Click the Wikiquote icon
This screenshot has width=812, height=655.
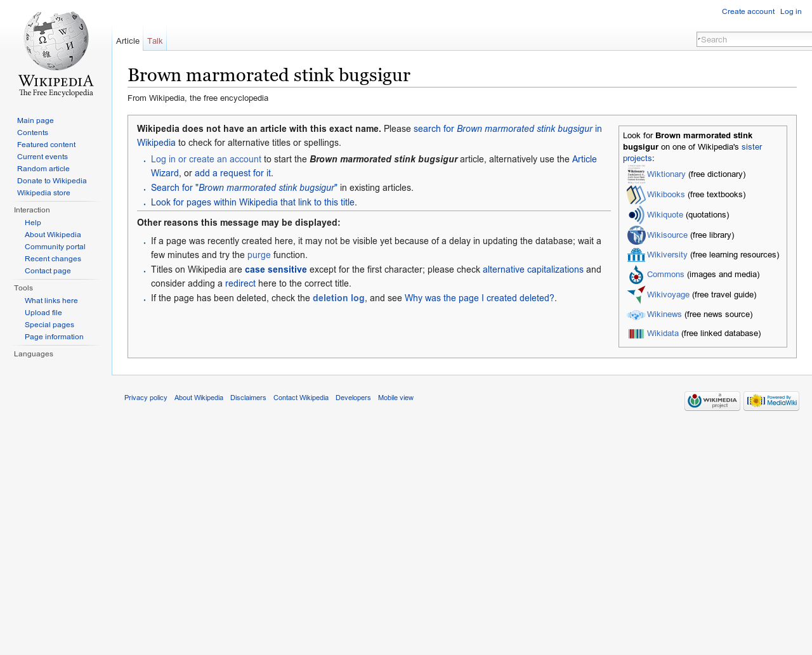[636, 215]
